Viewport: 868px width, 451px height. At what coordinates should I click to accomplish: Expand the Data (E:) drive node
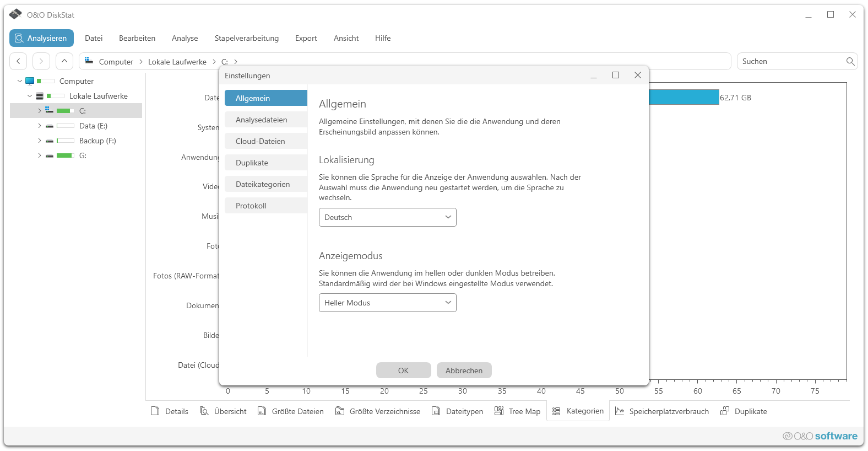(40, 126)
